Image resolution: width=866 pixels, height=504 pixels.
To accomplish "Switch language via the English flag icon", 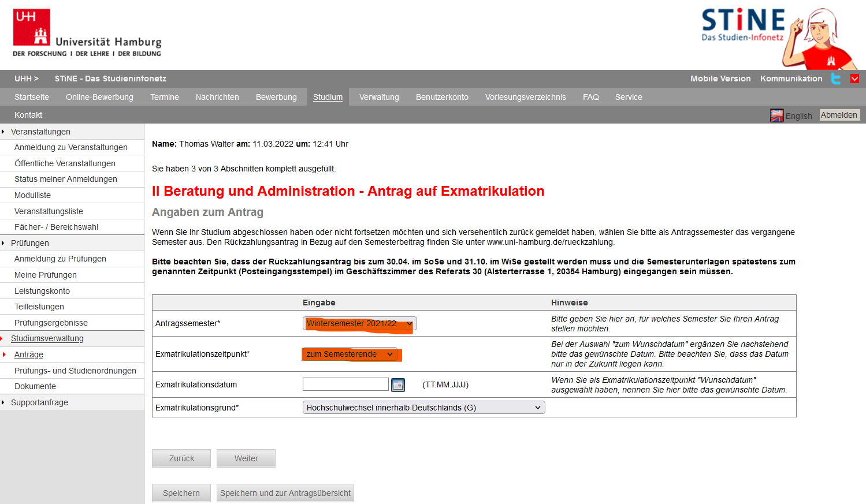I will (x=778, y=115).
